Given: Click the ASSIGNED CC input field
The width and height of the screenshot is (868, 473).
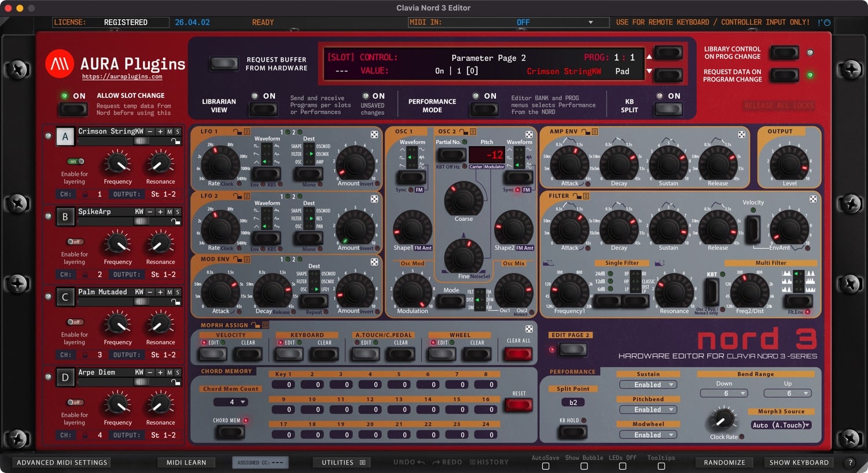Looking at the screenshot, I should coord(260,462).
